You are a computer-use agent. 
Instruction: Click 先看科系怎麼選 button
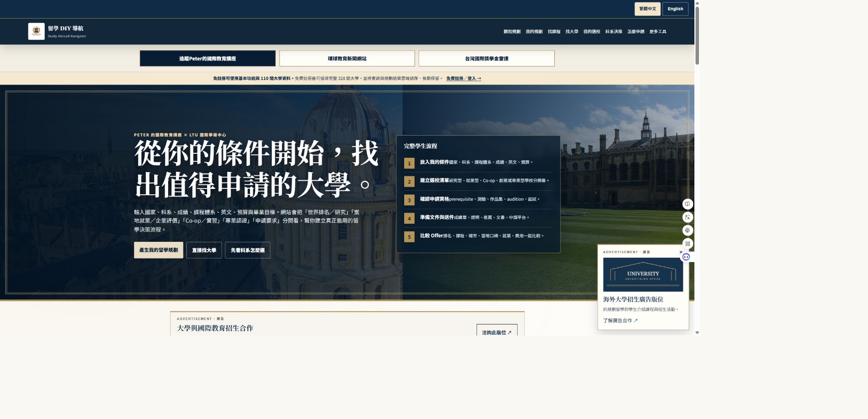[x=248, y=250]
